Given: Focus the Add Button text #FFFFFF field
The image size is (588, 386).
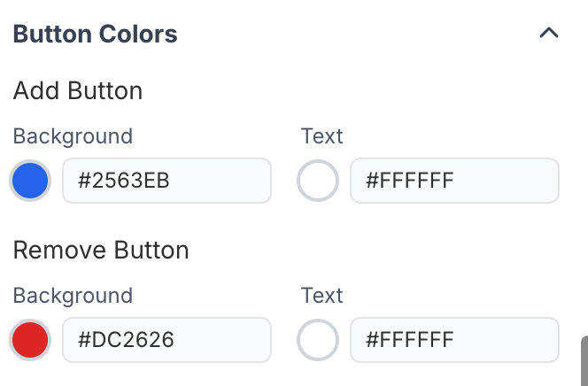Looking at the screenshot, I should coord(454,181).
